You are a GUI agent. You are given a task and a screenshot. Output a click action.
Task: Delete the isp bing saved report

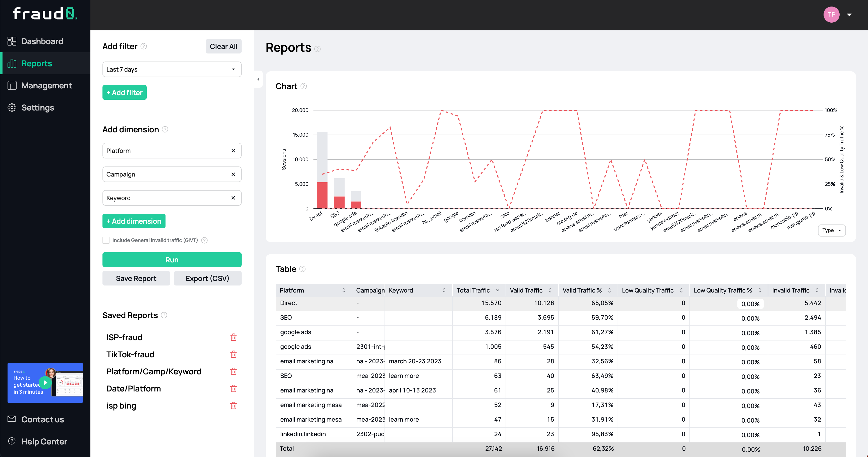click(233, 406)
